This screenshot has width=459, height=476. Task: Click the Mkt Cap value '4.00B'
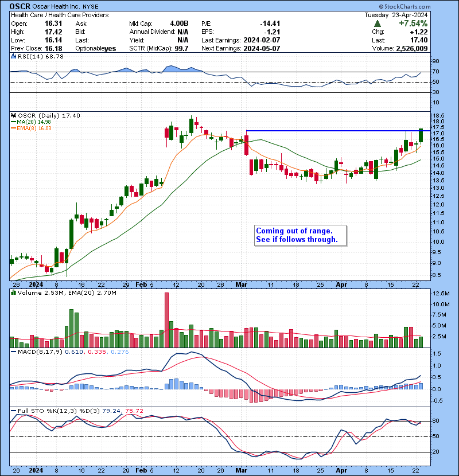coord(179,24)
